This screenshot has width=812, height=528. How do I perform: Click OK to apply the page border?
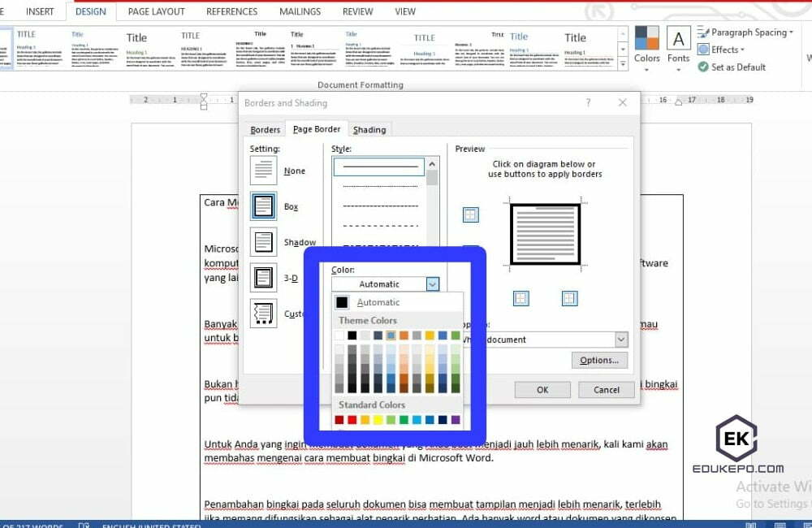(542, 389)
